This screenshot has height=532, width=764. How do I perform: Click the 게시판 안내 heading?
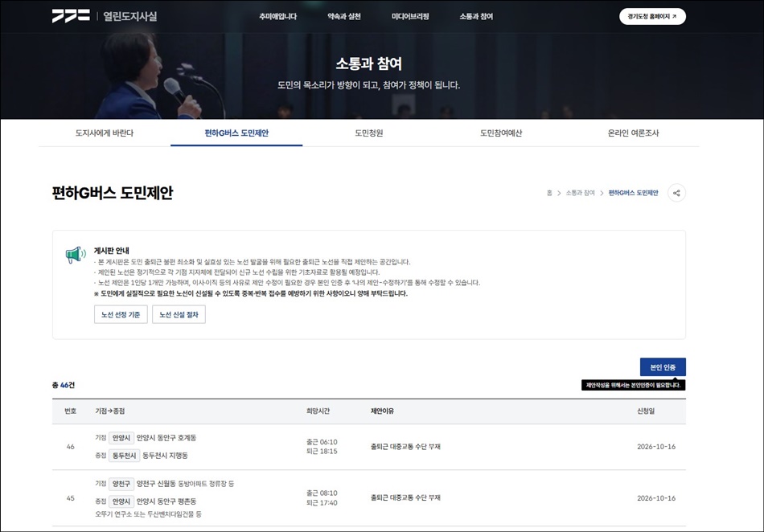tap(112, 251)
